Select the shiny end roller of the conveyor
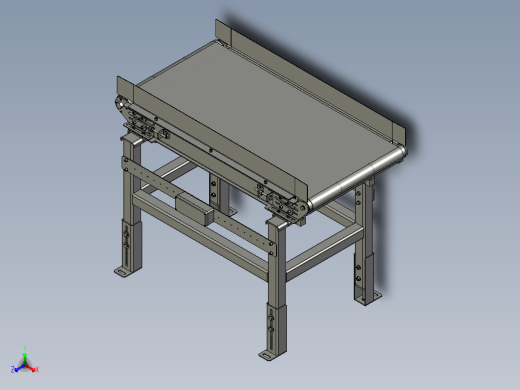The image size is (520, 390). pyautogui.click(x=357, y=178)
